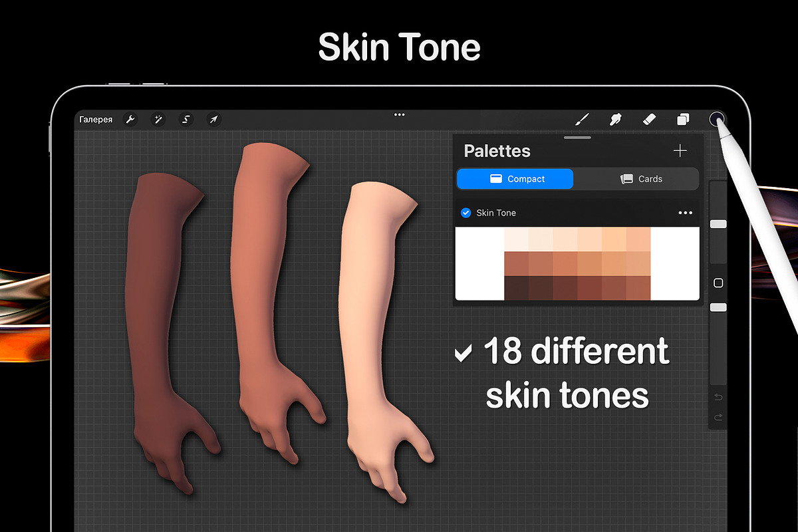Screen dimensions: 798x532
Task: Activate the Transform arrow tool
Action: click(213, 120)
